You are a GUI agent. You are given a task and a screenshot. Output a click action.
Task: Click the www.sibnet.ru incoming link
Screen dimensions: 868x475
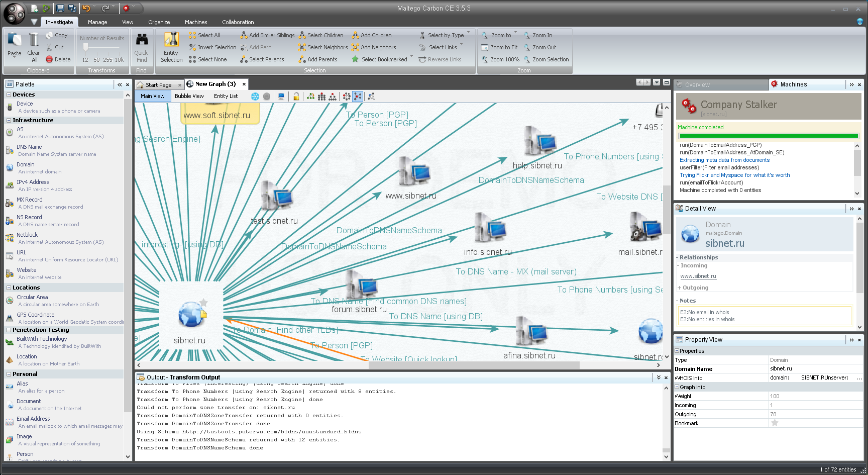pyautogui.click(x=698, y=276)
